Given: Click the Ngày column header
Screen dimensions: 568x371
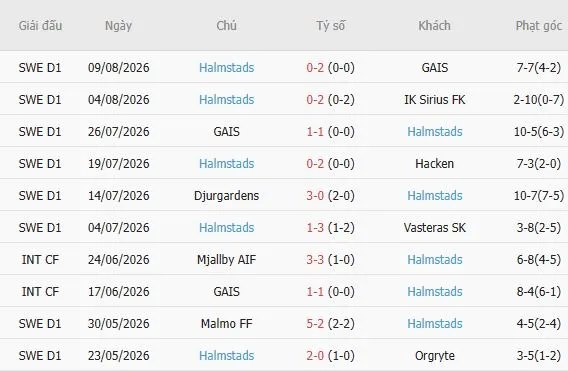Looking at the screenshot, I should (x=118, y=26).
